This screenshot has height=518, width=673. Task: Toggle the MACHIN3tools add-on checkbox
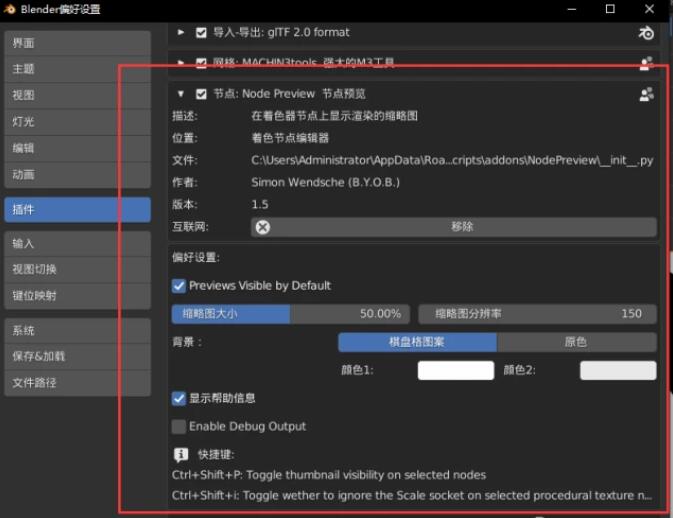[x=201, y=63]
